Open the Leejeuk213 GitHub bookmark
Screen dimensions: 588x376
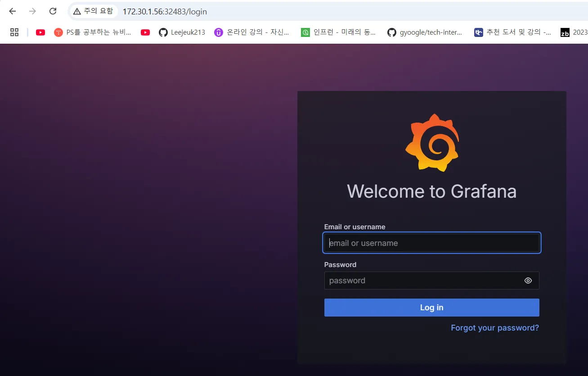click(182, 32)
